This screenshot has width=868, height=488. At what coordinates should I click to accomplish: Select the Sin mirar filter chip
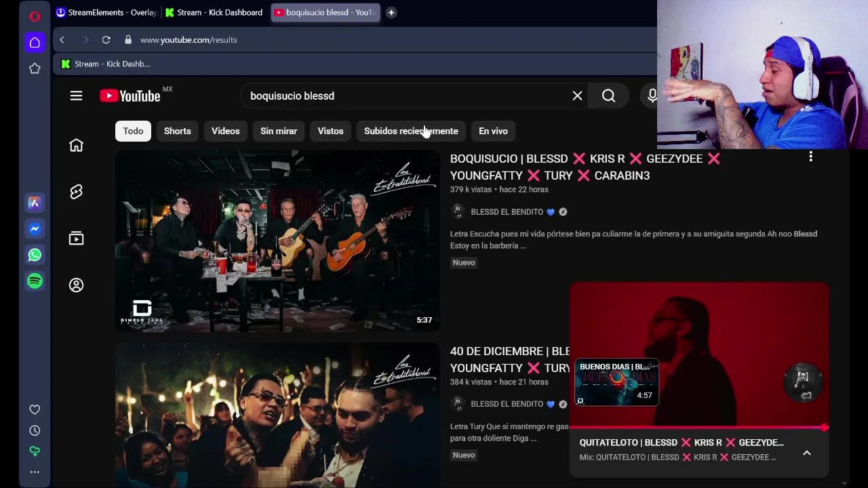click(279, 131)
